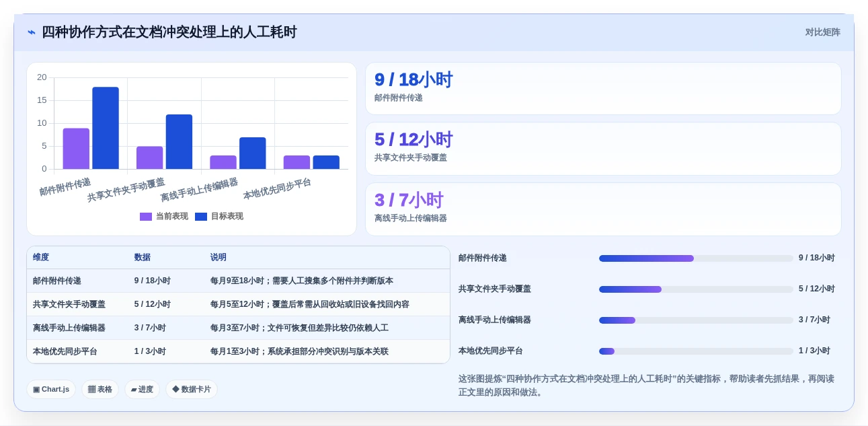This screenshot has width=868, height=426.
Task: Click the 9 / 18小时 table cell
Action: pos(153,281)
